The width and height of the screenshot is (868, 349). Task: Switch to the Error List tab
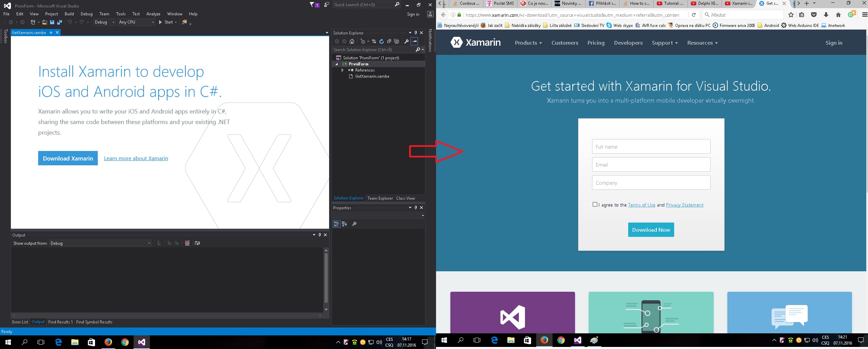click(20, 322)
